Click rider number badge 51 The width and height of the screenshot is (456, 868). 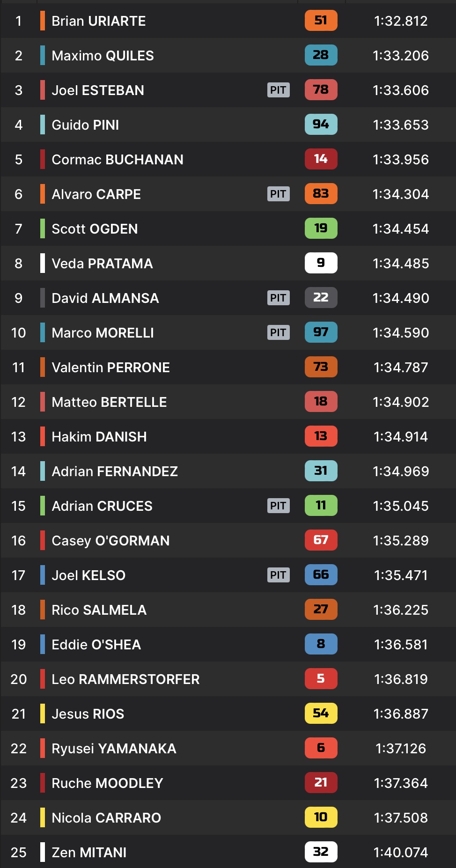(x=321, y=21)
